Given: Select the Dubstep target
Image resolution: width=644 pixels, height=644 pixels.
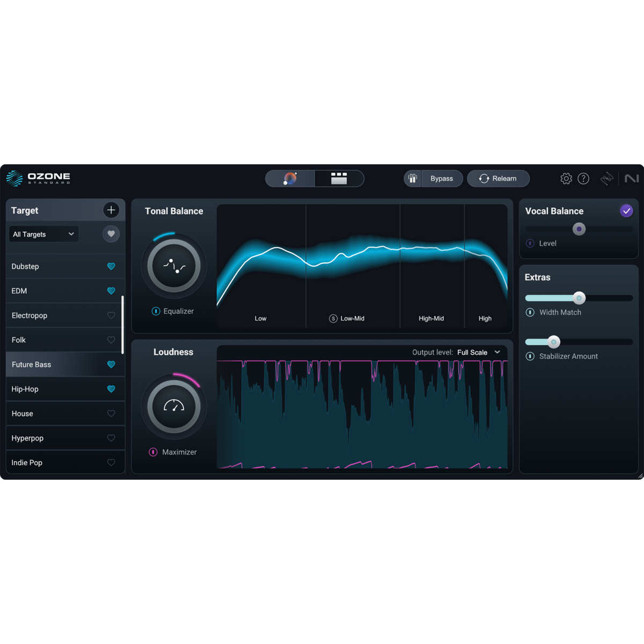Looking at the screenshot, I should click(65, 266).
